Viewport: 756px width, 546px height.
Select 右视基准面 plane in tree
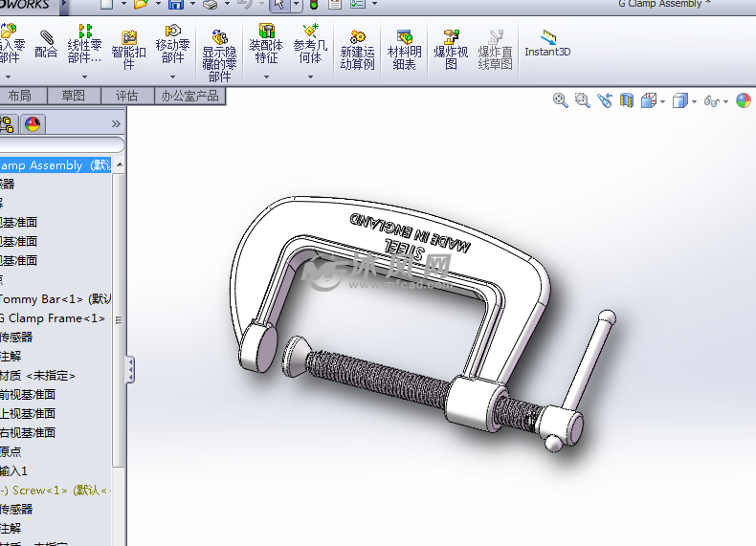(x=28, y=433)
